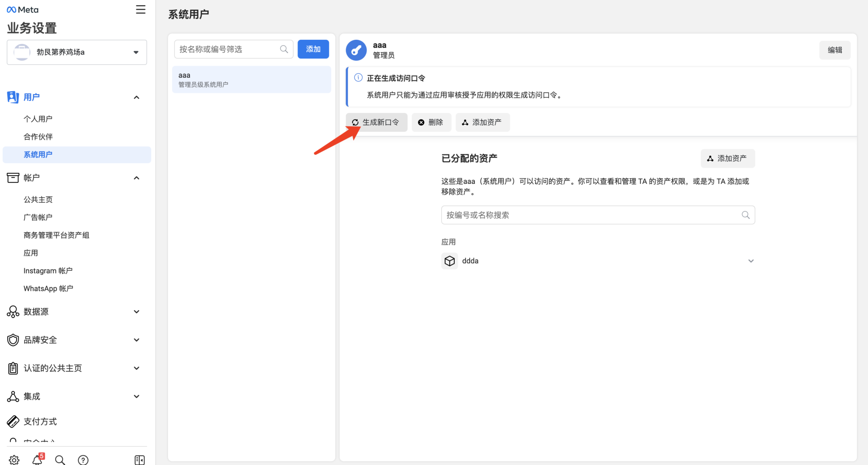Click the ddda app cube icon
This screenshot has width=868, height=465.
click(x=449, y=261)
